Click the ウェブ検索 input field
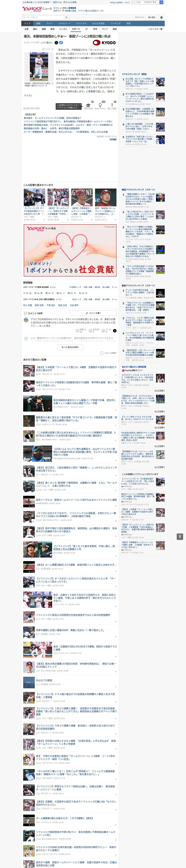Viewport: 186px width, 868px height. 137,2
